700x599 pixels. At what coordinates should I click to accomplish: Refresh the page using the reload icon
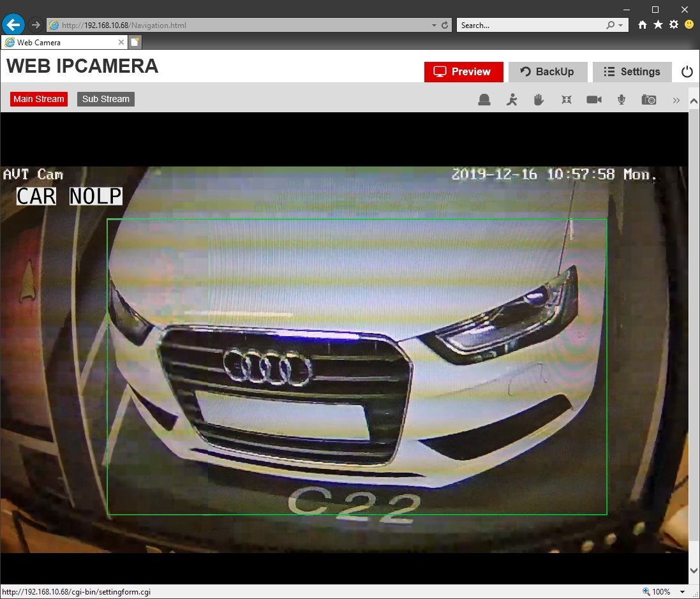(x=445, y=26)
